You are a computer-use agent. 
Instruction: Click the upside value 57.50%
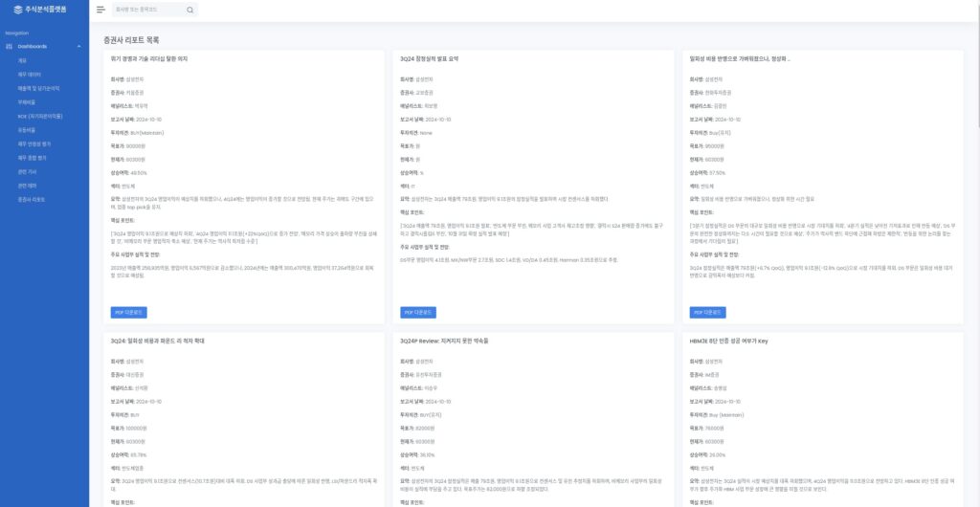click(x=718, y=172)
